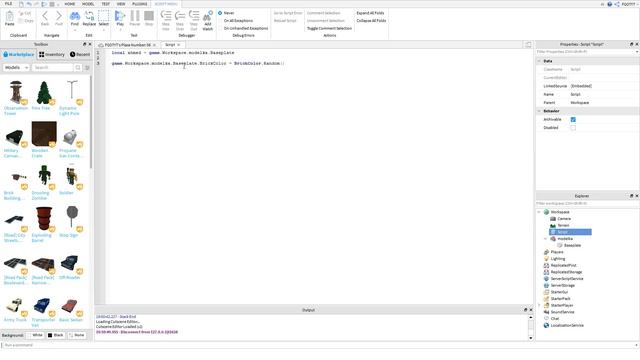The width and height of the screenshot is (640, 360).
Task: Open the FILE menu
Action: [8, 4]
